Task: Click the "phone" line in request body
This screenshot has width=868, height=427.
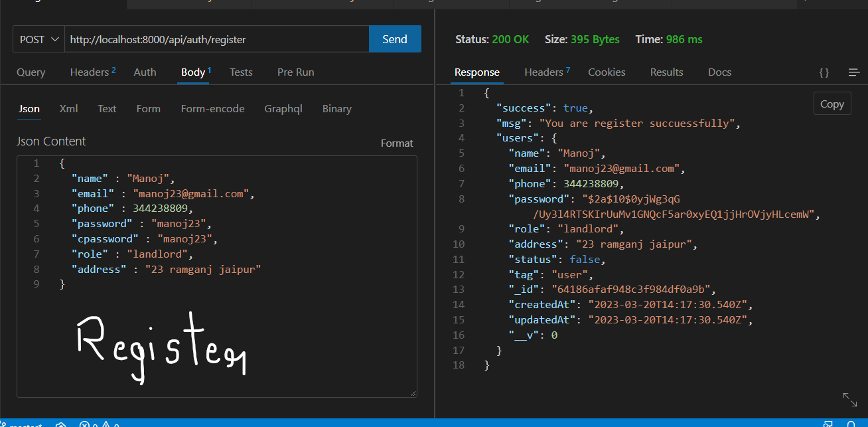Action: [132, 209]
